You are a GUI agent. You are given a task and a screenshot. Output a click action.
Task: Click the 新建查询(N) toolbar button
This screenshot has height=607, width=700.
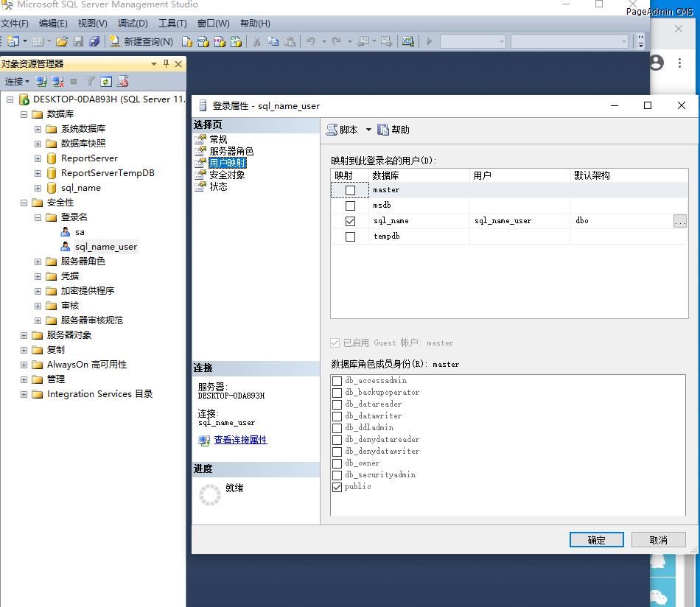point(141,41)
